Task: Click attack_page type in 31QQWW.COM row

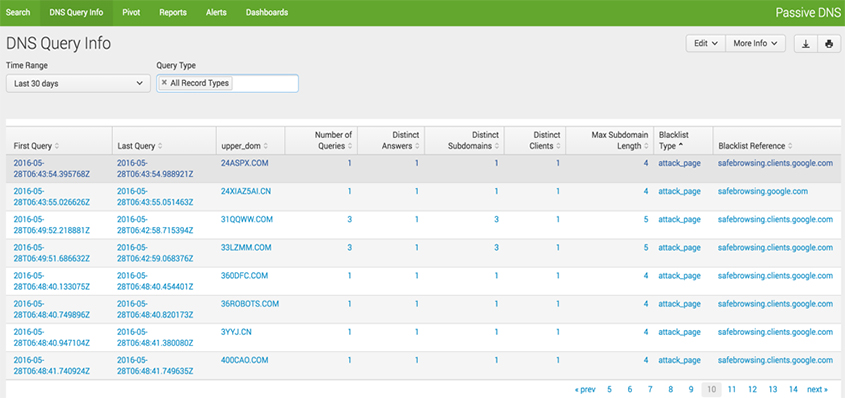Action: pyautogui.click(x=680, y=219)
